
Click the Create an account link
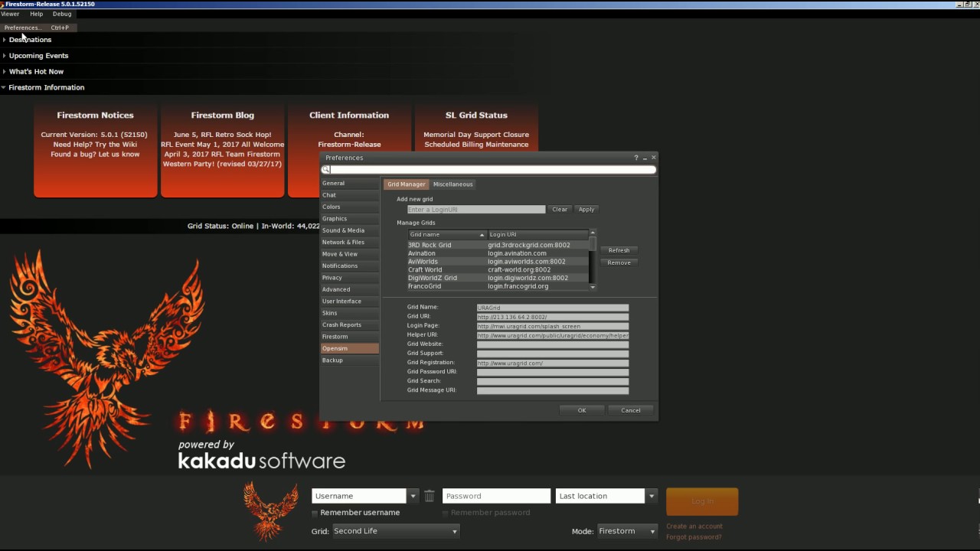tap(694, 527)
